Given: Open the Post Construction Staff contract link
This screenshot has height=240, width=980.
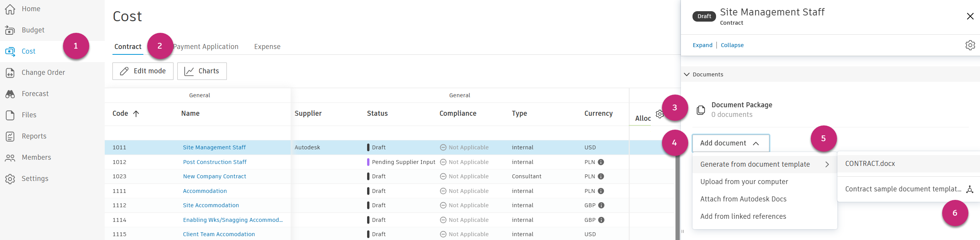Looking at the screenshot, I should coord(214,162).
